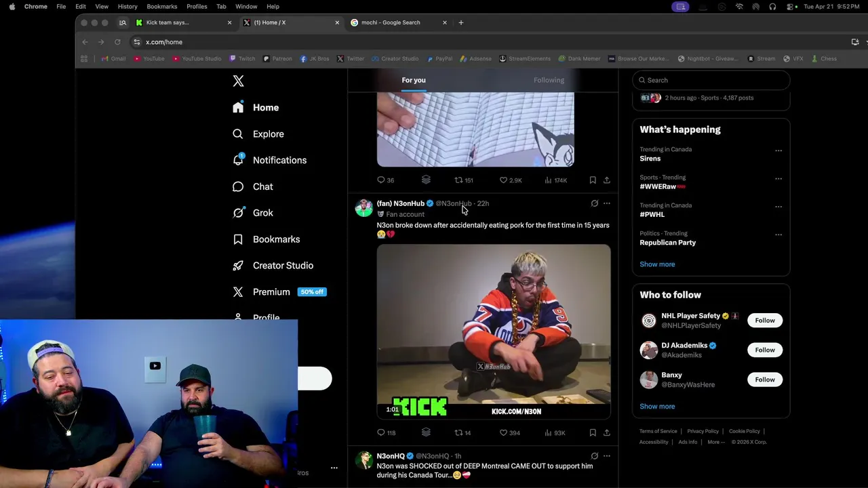Open Creator Studio in X sidebar

[x=273, y=266]
